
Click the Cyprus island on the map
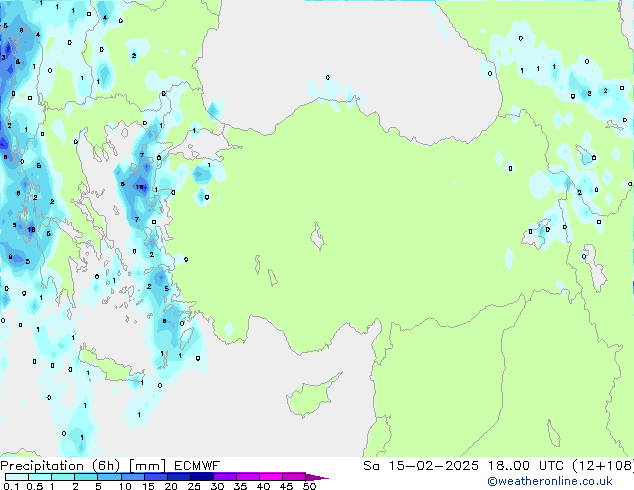click(311, 397)
